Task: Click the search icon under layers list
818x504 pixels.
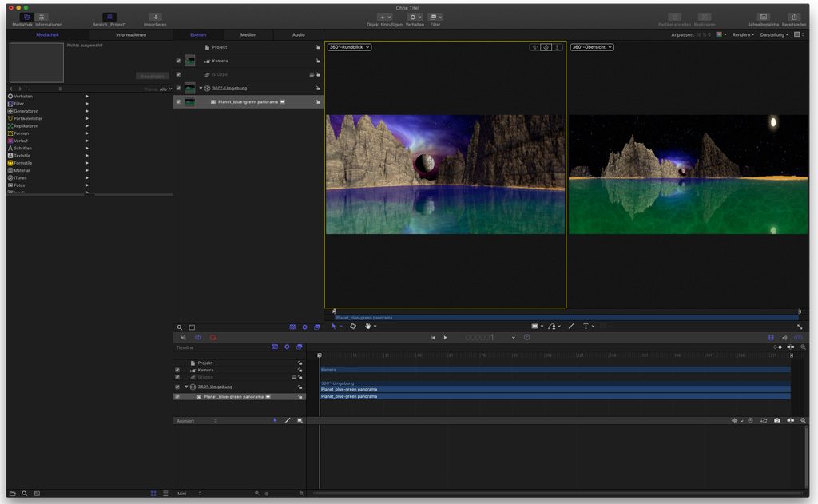Action: tap(180, 327)
